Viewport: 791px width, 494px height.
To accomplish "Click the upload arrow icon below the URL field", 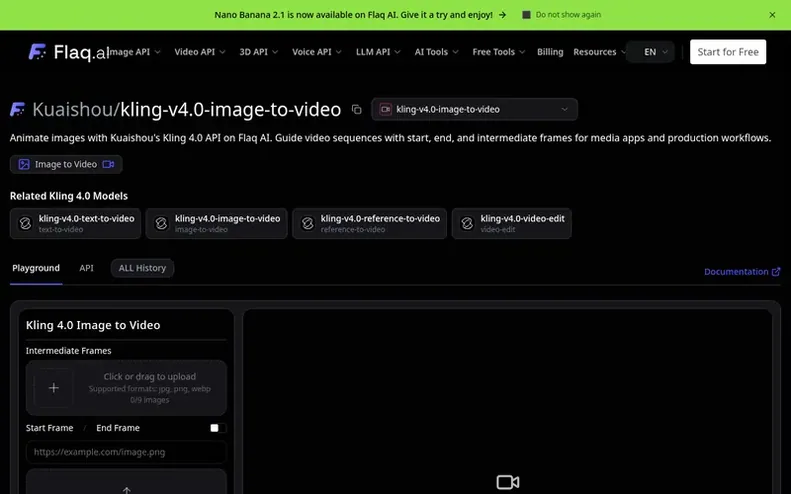I will [x=127, y=489].
